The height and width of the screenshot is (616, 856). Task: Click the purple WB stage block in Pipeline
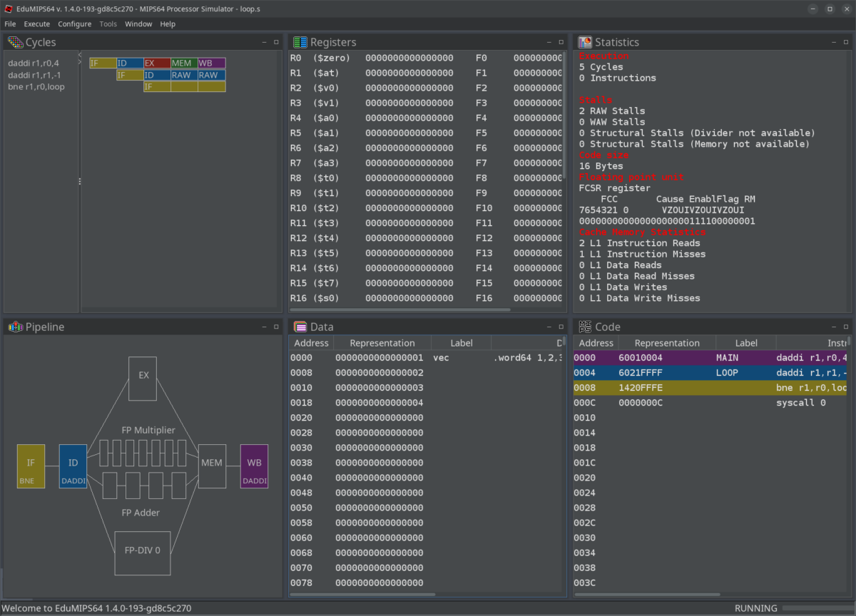click(254, 466)
